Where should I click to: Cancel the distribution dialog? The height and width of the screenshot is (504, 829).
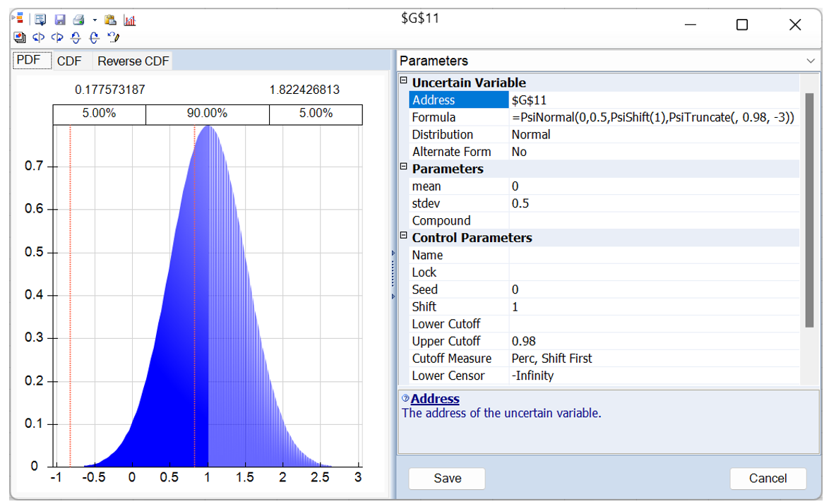pyautogui.click(x=768, y=479)
